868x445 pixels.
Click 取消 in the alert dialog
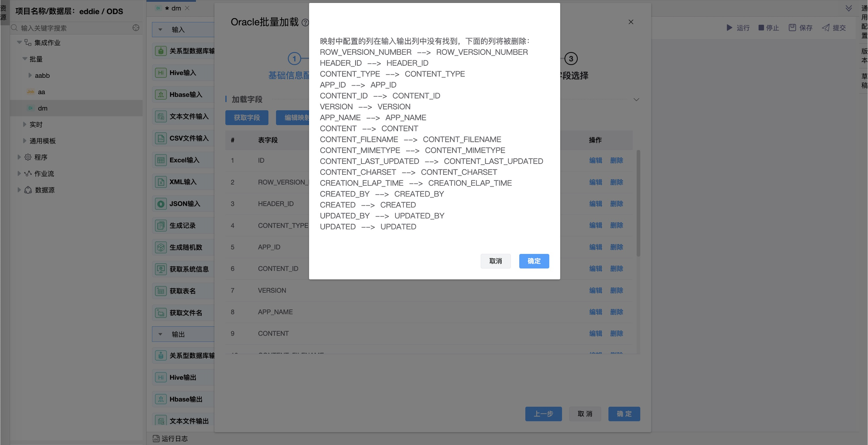pyautogui.click(x=495, y=261)
